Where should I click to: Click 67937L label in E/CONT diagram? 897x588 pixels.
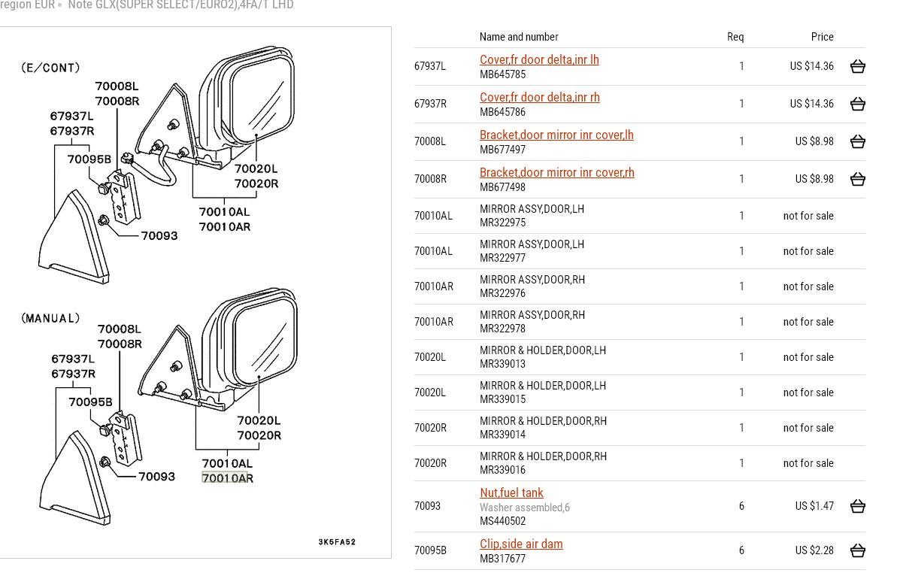72,117
